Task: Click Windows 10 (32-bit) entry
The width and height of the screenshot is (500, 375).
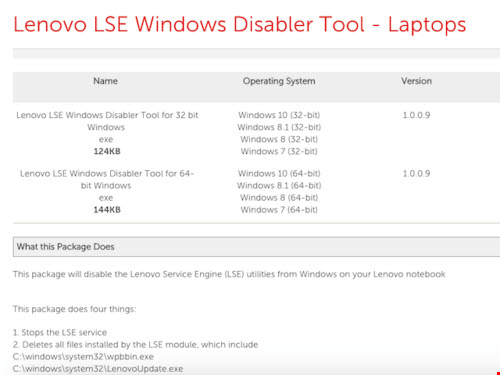Action: point(279,115)
